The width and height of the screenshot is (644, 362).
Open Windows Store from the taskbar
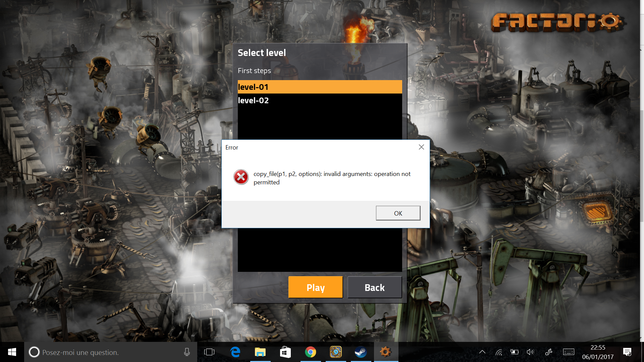click(285, 352)
